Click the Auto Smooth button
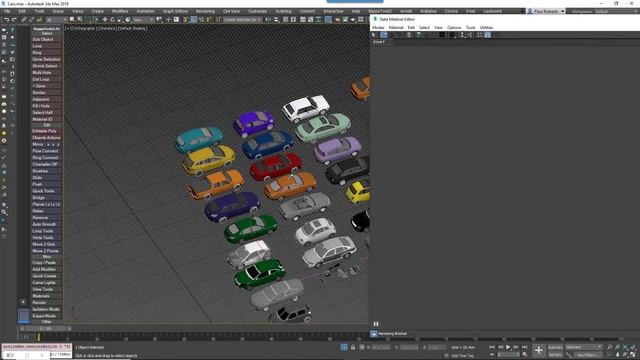The width and height of the screenshot is (640, 360). (47, 224)
